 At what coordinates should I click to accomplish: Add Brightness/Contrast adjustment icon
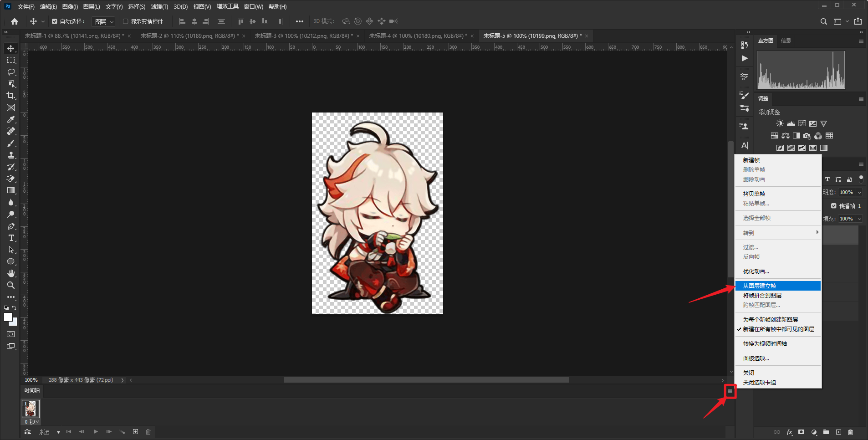(x=780, y=123)
